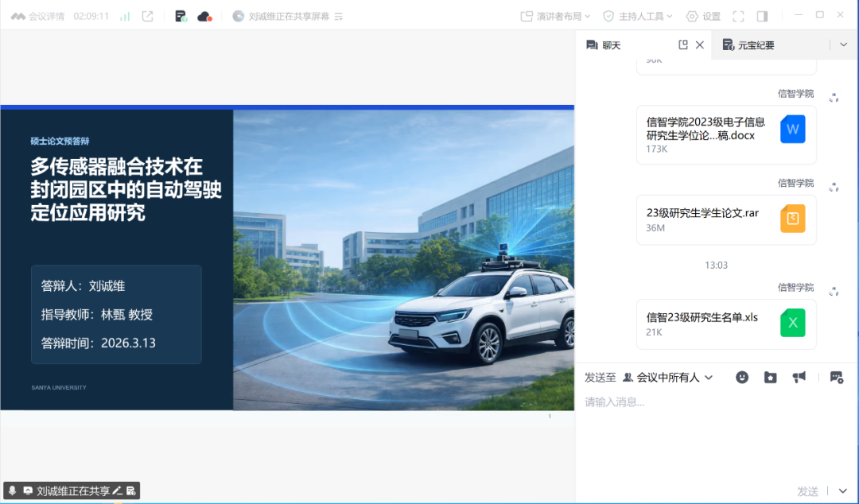Image resolution: width=859 pixels, height=504 pixels.
Task: Click the megaphone announcement icon
Action: coord(799,378)
